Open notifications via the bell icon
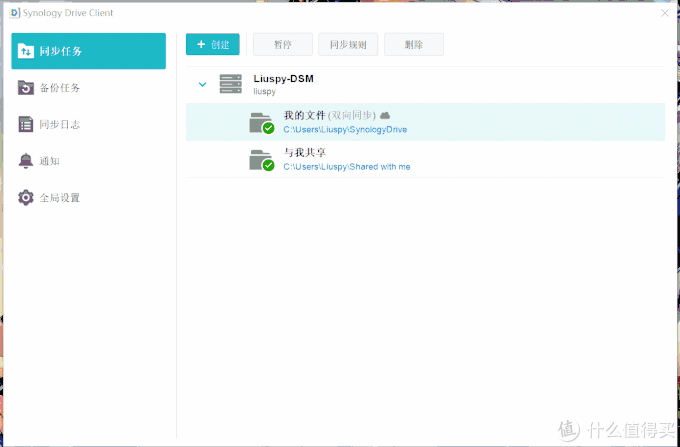 point(26,161)
